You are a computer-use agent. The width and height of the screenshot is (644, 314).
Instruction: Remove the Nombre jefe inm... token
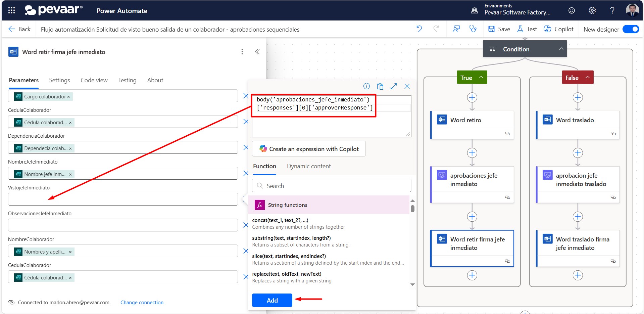pos(70,174)
